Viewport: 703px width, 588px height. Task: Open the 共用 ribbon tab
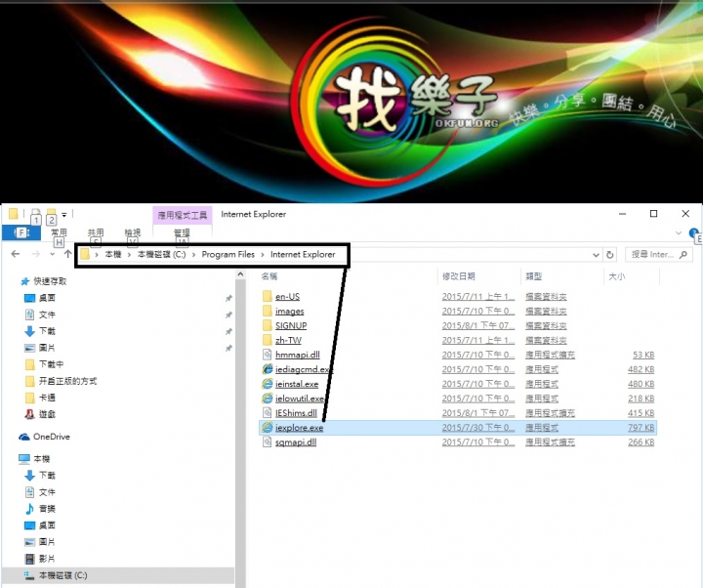point(96,232)
